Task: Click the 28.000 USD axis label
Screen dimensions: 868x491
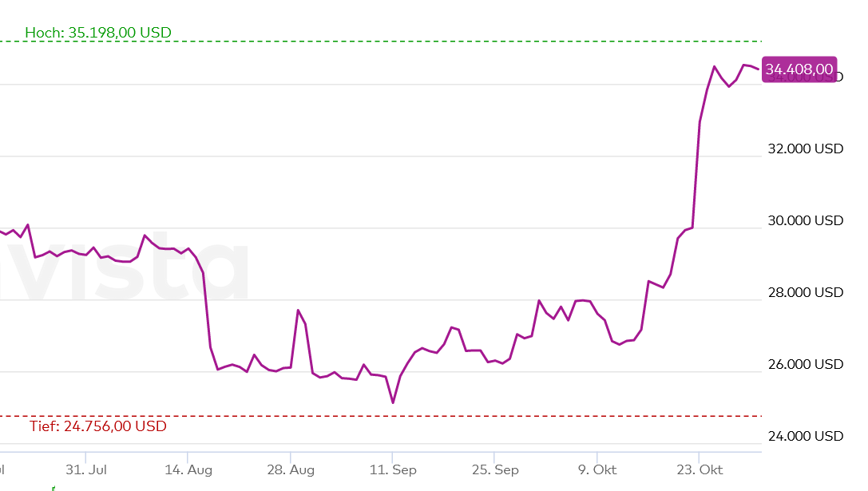Action: (x=805, y=292)
